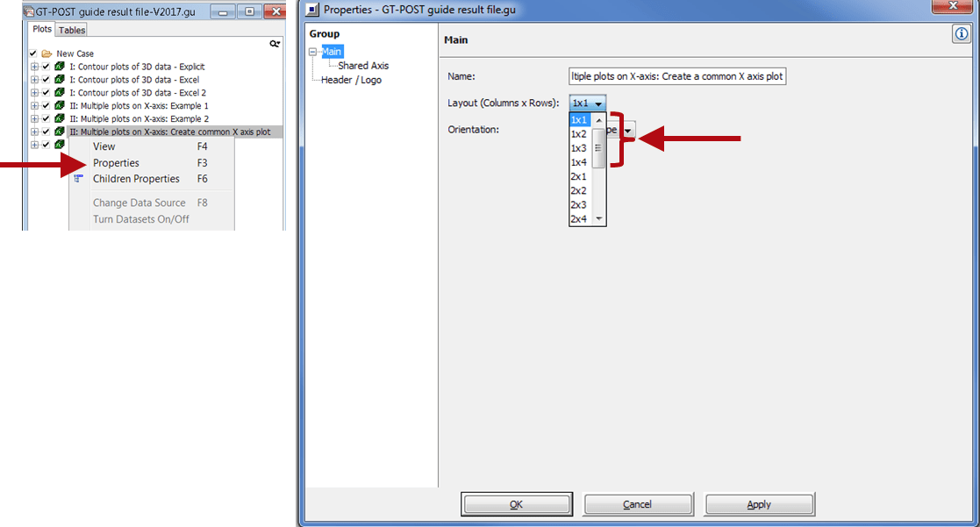The height and width of the screenshot is (527, 980).
Task: Click plot icon for Multiple plots Example 1
Action: click(x=60, y=105)
